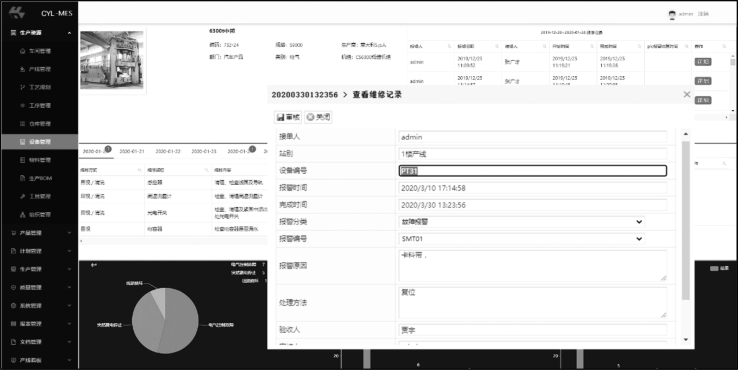The height and width of the screenshot is (370, 738).
Task: Click the back arrow on pie chart panel
Action: 94,265
